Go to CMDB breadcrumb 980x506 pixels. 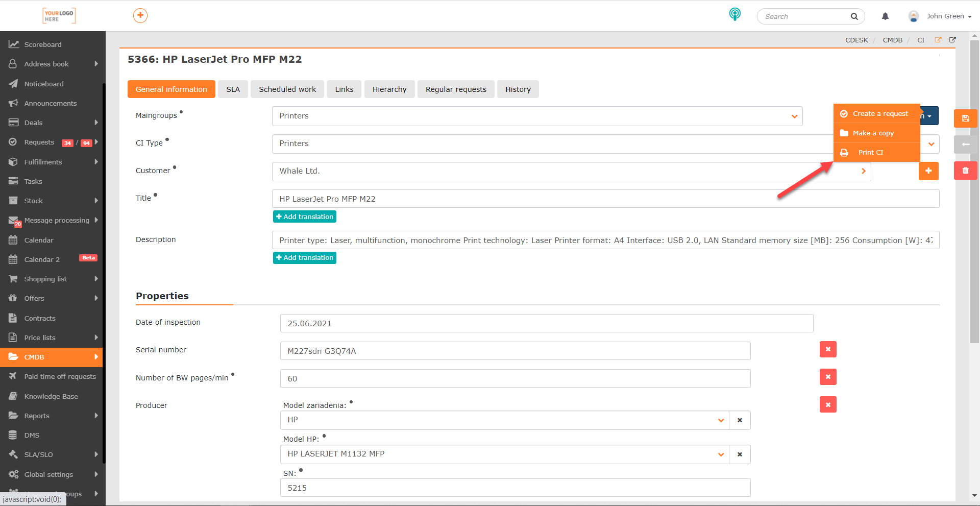point(893,40)
